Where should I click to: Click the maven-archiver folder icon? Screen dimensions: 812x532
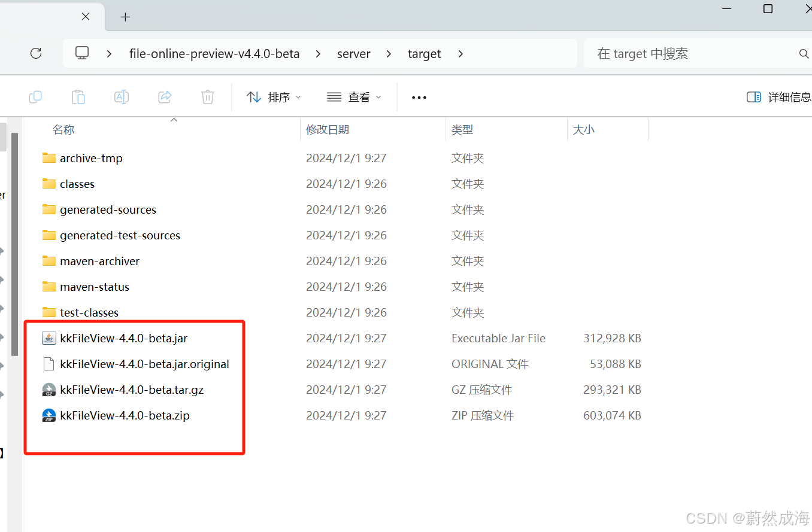[x=49, y=261]
